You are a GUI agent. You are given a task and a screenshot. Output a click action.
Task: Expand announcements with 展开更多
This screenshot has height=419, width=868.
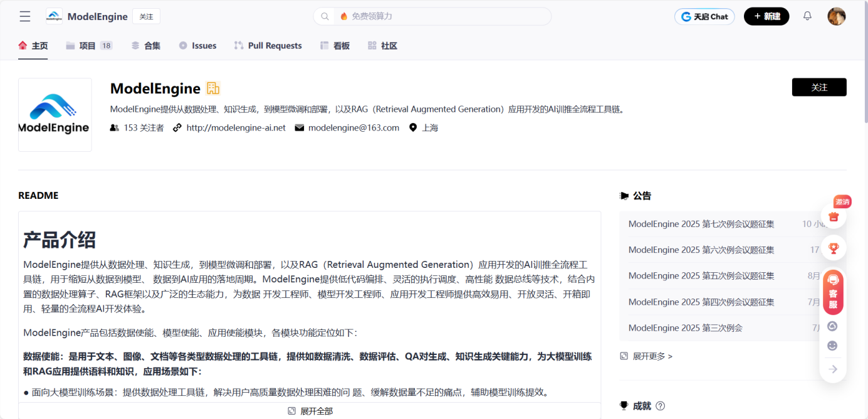[x=646, y=356]
